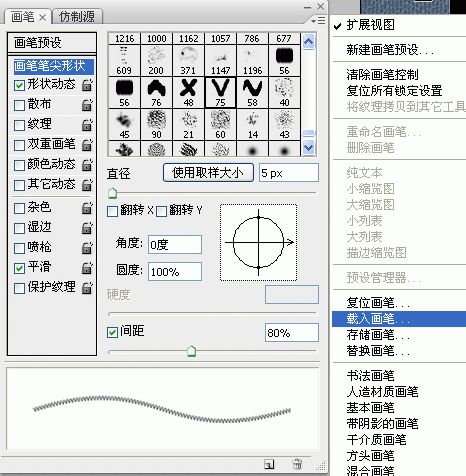Choose 替换画笔 menu entry
466x476 pixels.
(399, 351)
